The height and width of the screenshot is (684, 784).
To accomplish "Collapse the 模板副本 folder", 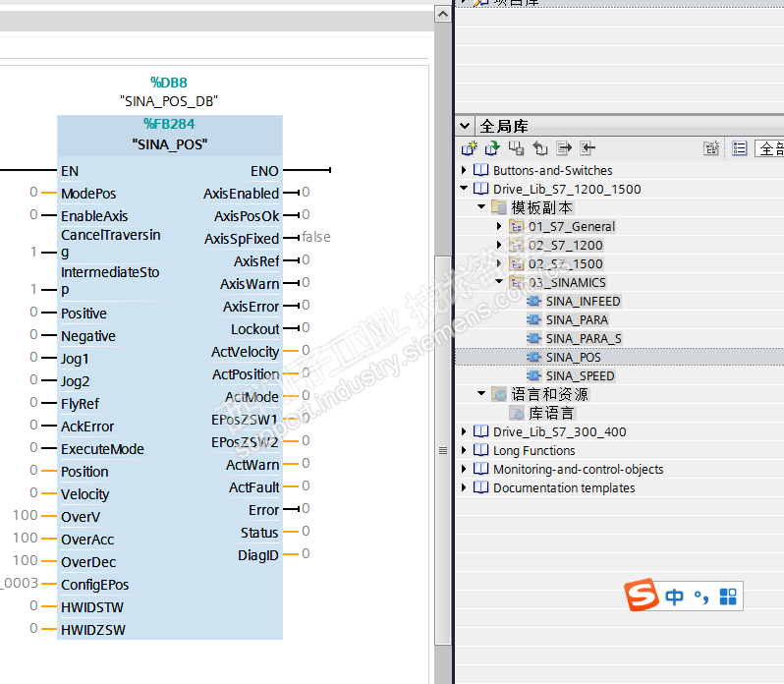I will click(x=481, y=207).
